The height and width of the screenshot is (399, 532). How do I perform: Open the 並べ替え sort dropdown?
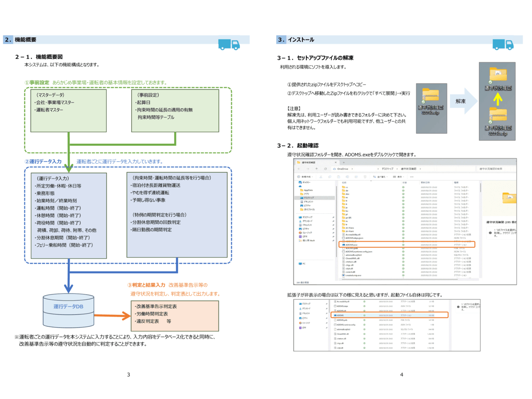point(382,176)
